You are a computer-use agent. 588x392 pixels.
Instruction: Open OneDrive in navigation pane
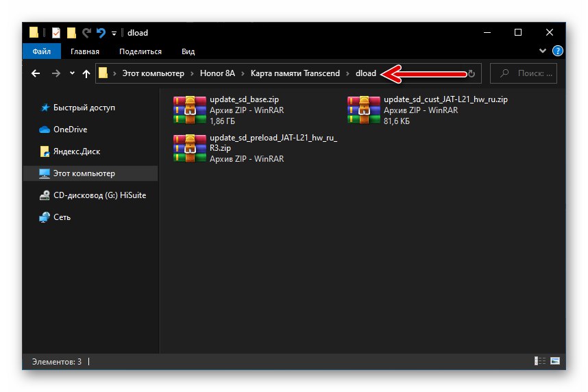pyautogui.click(x=70, y=130)
